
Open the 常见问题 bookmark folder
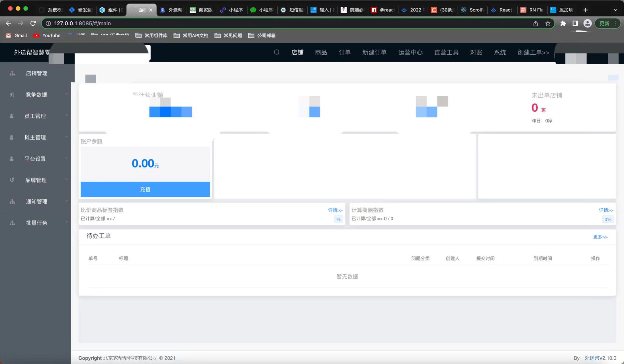228,35
